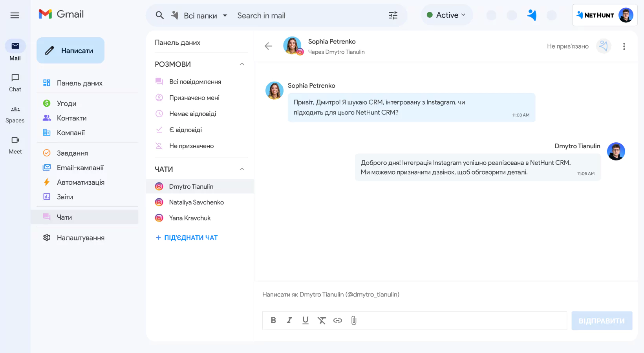Click ПІД'ЄДНАТИ ЧАТ link
This screenshot has height=353, width=644.
(x=187, y=238)
